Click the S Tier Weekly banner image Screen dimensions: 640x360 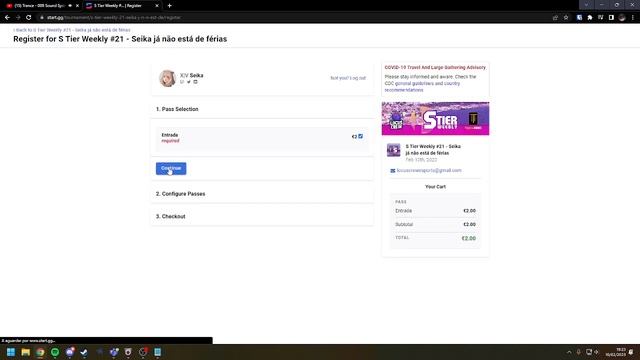point(435,118)
